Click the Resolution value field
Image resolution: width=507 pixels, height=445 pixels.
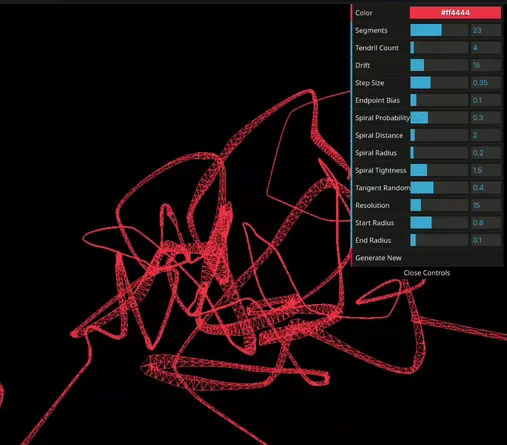click(x=486, y=205)
